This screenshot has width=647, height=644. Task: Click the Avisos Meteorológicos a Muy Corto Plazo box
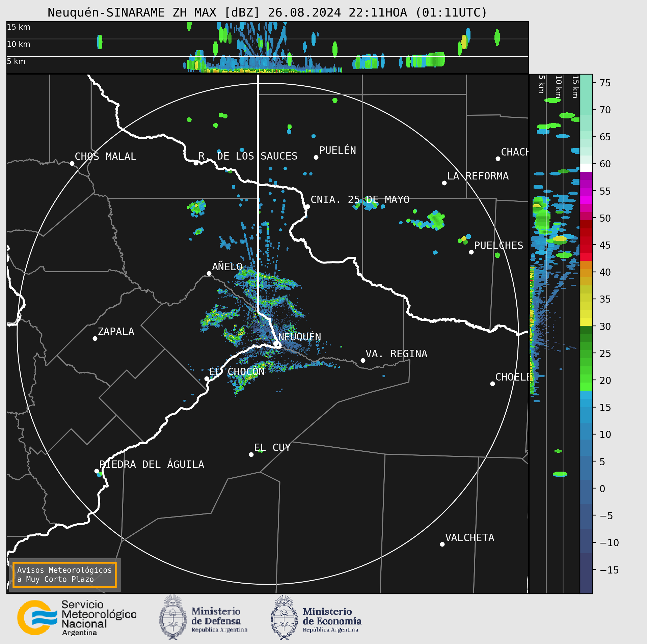(64, 575)
